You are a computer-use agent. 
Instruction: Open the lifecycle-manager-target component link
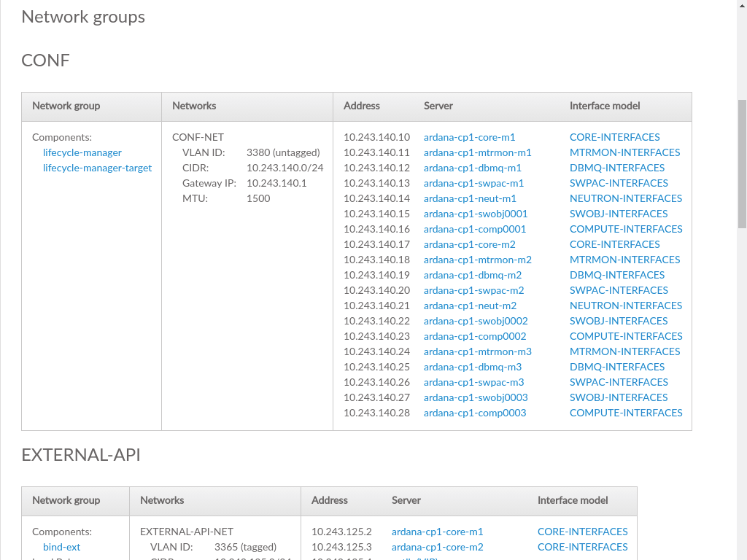(97, 168)
